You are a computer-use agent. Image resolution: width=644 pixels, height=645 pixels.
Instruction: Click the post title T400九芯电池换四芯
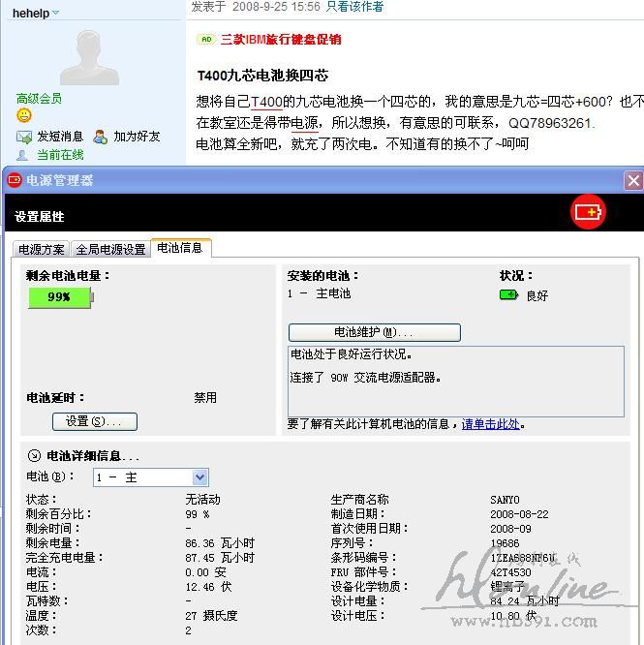coord(262,76)
